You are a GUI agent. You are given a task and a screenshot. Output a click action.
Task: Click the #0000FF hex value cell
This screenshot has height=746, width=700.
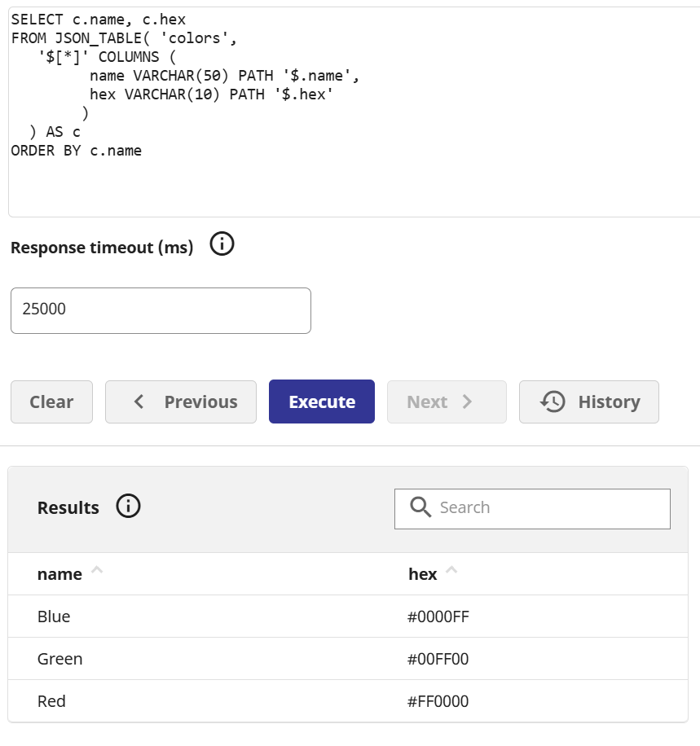(x=438, y=617)
